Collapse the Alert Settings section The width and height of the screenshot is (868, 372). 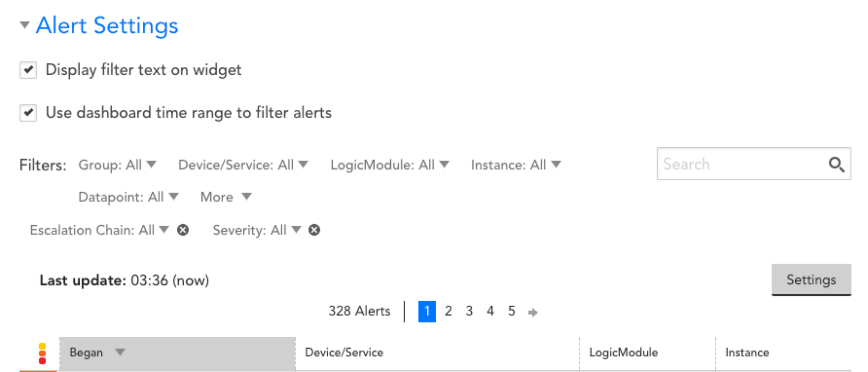[24, 25]
